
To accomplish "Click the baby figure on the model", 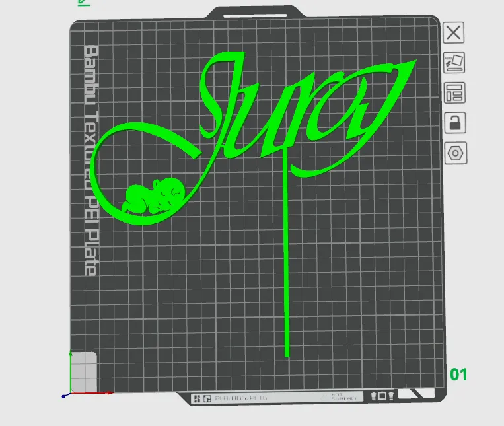I will (x=153, y=197).
